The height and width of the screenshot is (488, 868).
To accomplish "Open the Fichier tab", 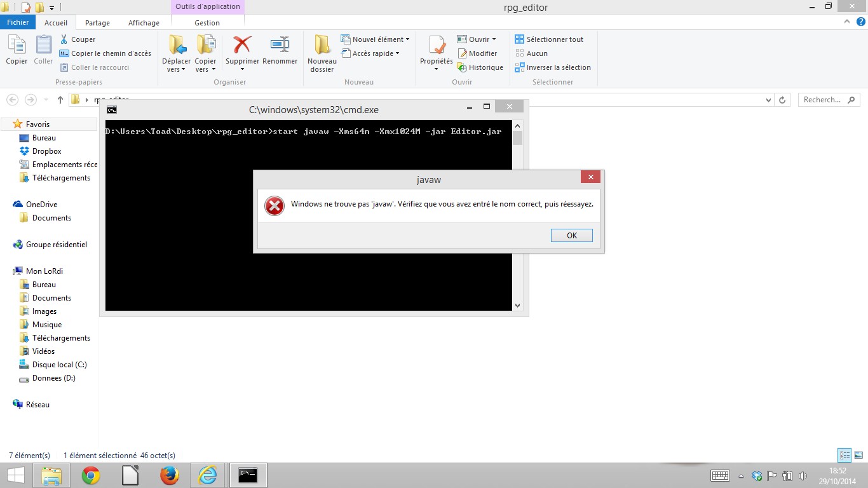I will coord(18,22).
